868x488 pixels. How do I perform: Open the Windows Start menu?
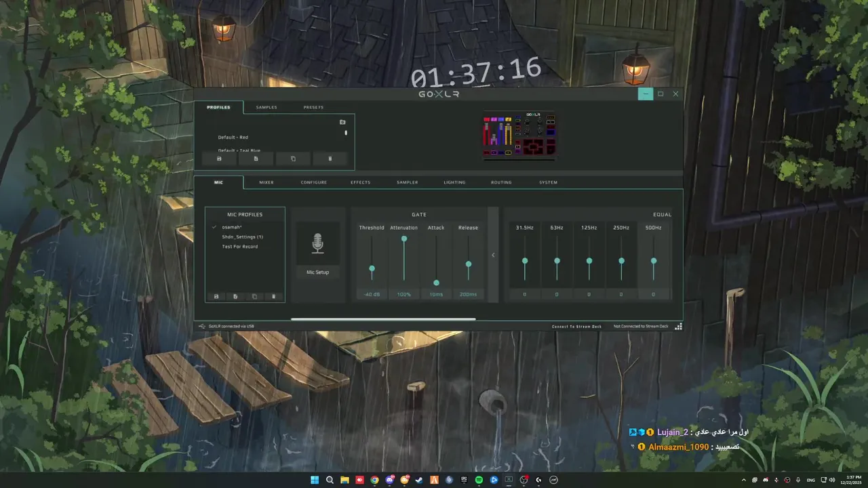(315, 480)
